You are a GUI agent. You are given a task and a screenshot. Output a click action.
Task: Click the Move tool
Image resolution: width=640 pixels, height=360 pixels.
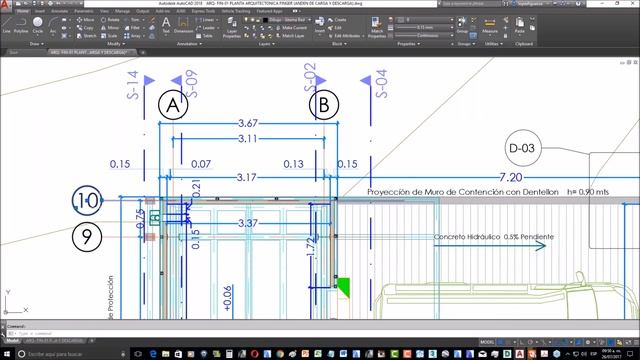85,20
